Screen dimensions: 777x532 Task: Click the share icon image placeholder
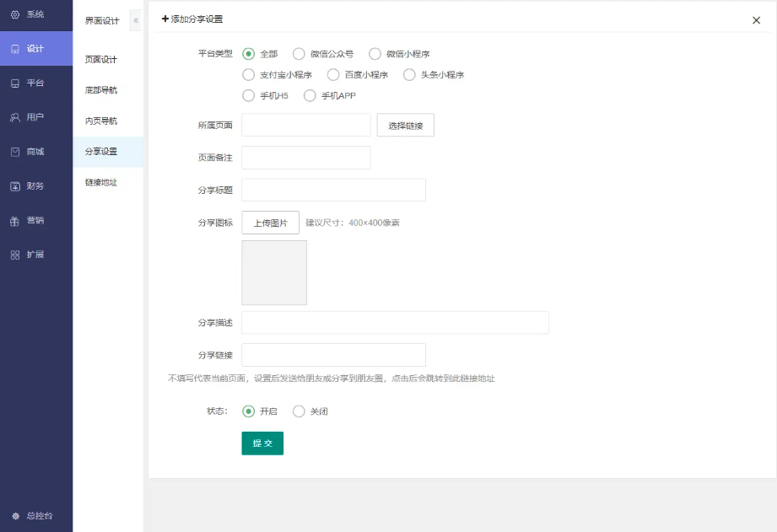tap(274, 273)
